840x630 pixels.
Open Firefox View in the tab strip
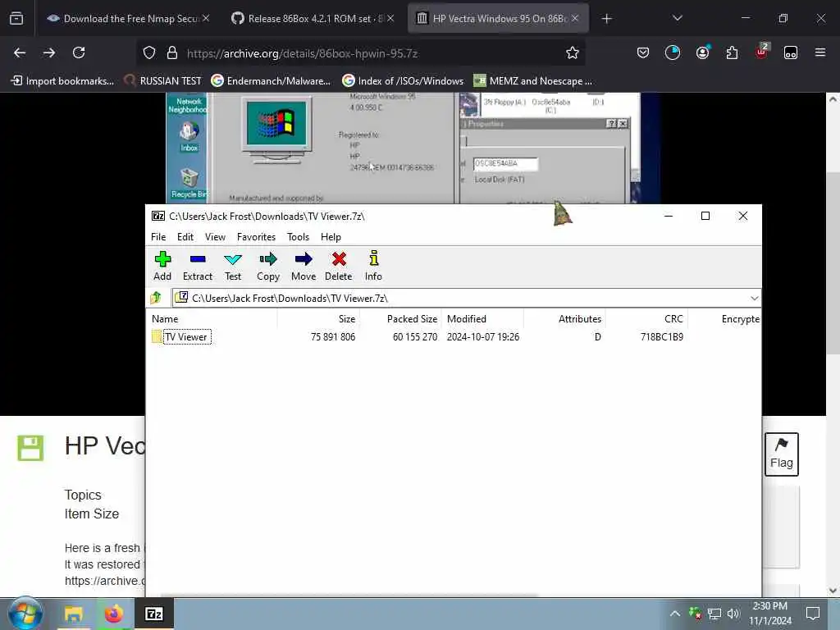pyautogui.click(x=16, y=19)
